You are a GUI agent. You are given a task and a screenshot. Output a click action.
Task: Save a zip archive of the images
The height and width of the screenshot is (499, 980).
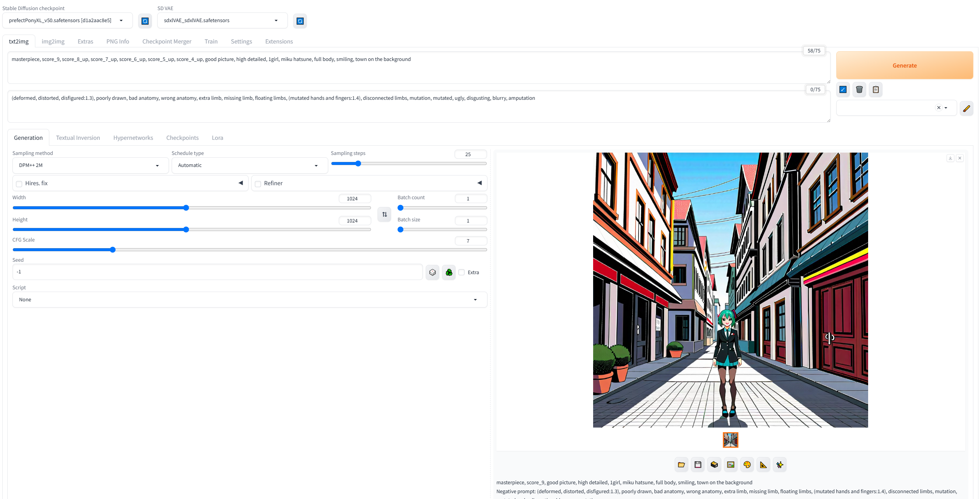pyautogui.click(x=714, y=465)
